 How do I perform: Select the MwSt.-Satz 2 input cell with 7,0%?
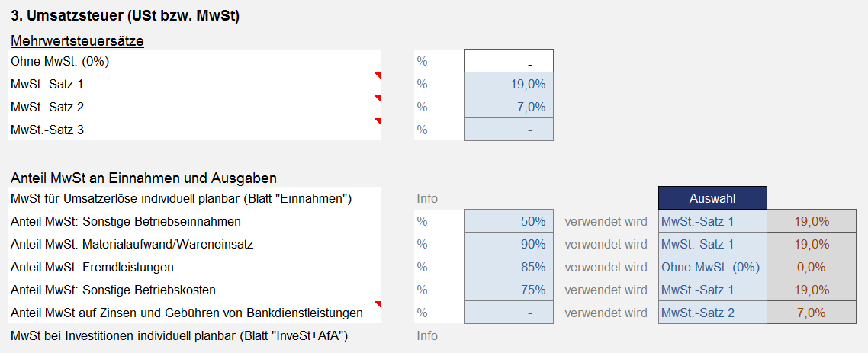pos(508,107)
